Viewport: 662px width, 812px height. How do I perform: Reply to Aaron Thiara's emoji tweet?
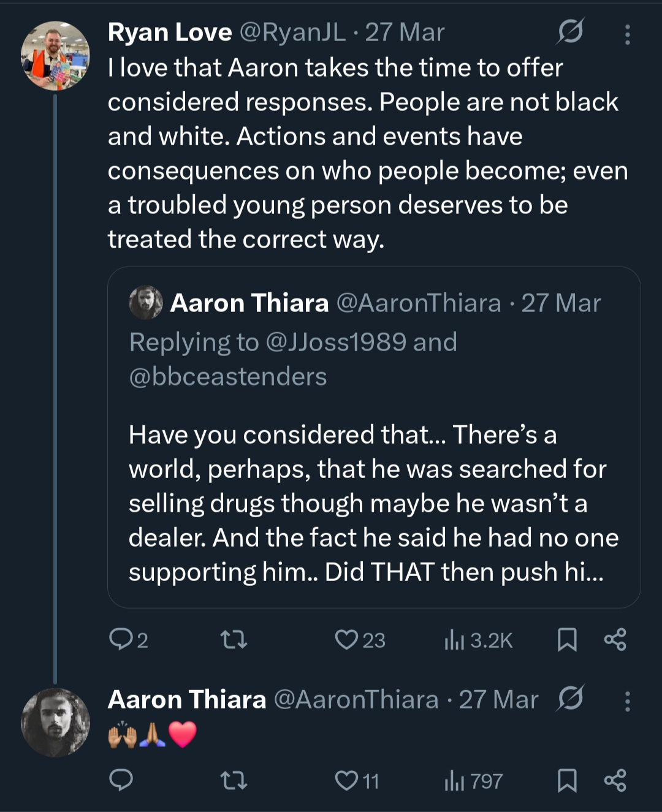click(x=121, y=780)
